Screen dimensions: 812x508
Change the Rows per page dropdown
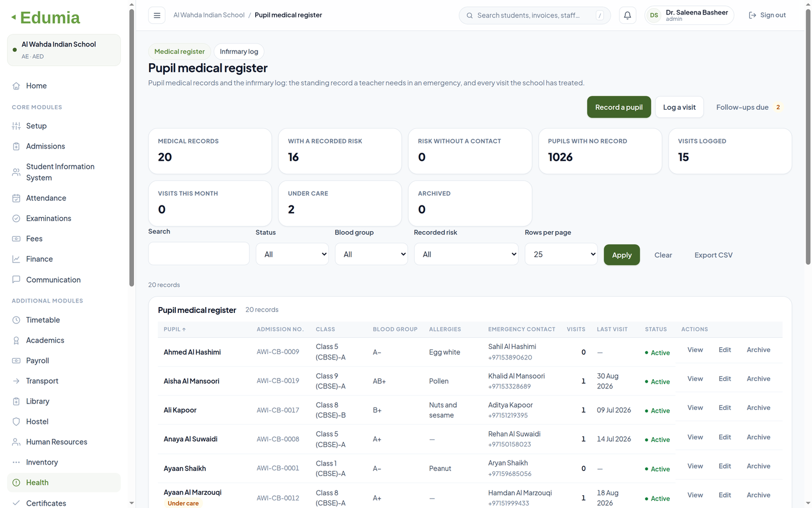[x=561, y=254]
